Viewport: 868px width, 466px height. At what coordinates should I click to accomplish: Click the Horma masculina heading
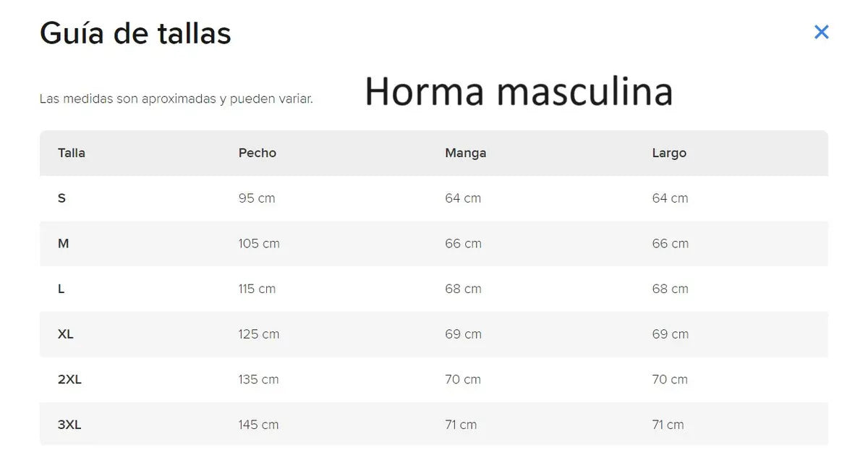[x=519, y=92]
